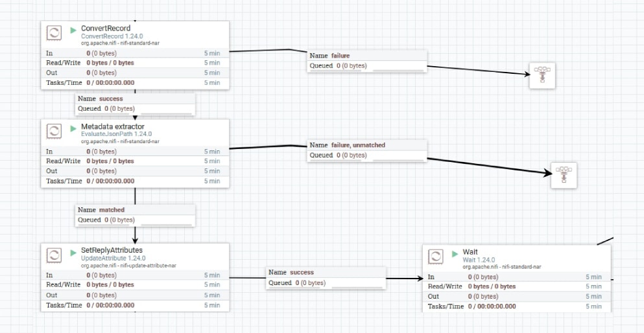Click the ConvertRecord processor name
644x333 pixels.
[106, 29]
